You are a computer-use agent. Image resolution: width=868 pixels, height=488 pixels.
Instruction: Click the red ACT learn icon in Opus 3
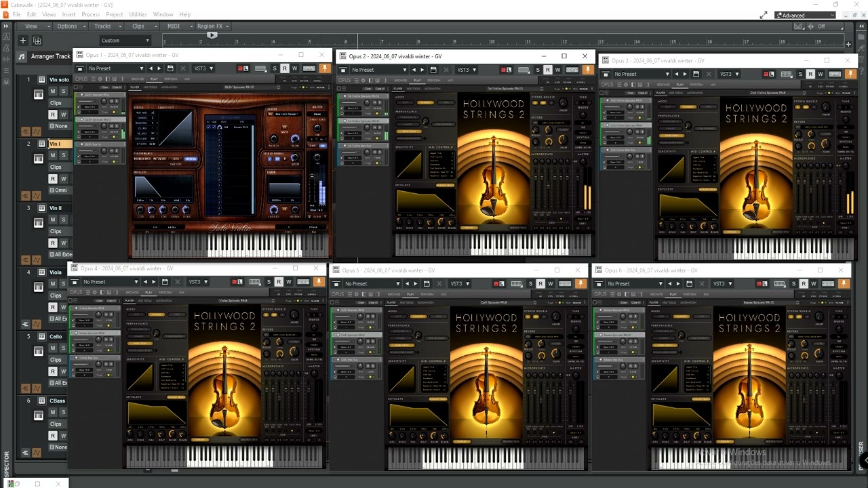pos(769,74)
